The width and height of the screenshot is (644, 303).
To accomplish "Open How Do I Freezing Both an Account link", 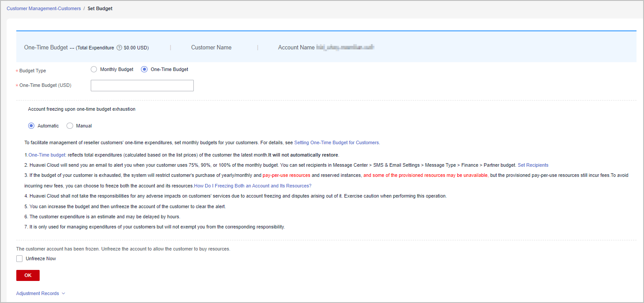I will (252, 186).
